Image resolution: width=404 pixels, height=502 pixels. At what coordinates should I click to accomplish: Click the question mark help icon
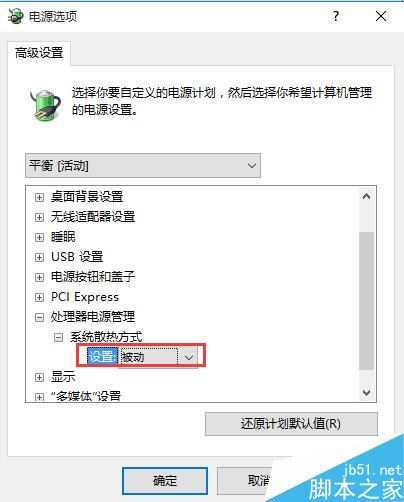click(x=336, y=16)
